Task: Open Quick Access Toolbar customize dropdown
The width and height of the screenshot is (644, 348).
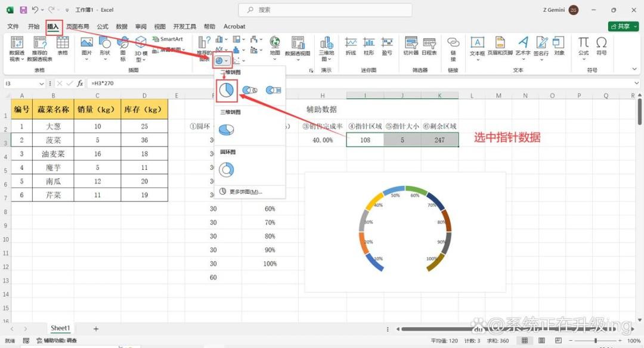Action: pos(67,10)
